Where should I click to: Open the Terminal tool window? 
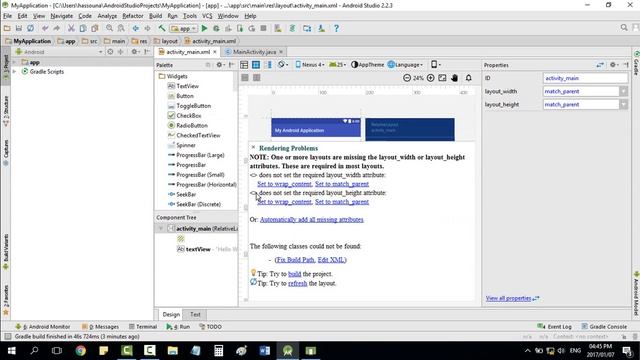[x=143, y=327]
